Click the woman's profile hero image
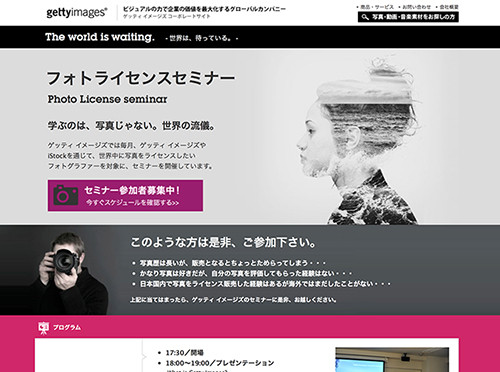The width and height of the screenshot is (500, 372). [358, 140]
